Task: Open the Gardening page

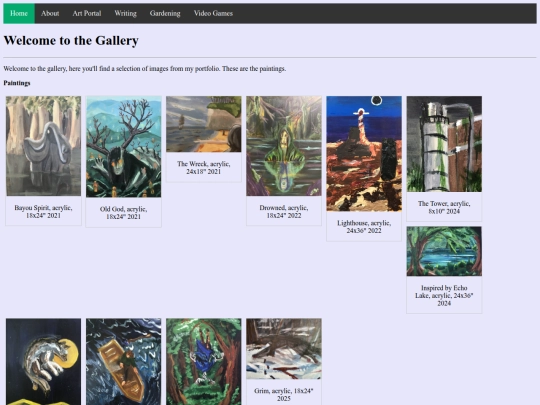Action: [165, 13]
